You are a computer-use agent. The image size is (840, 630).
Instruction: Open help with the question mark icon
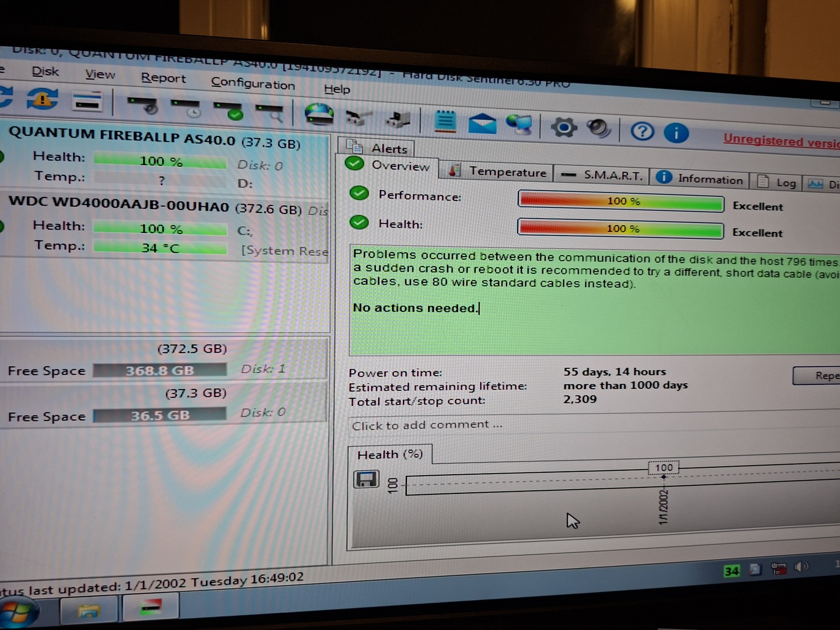[x=642, y=131]
